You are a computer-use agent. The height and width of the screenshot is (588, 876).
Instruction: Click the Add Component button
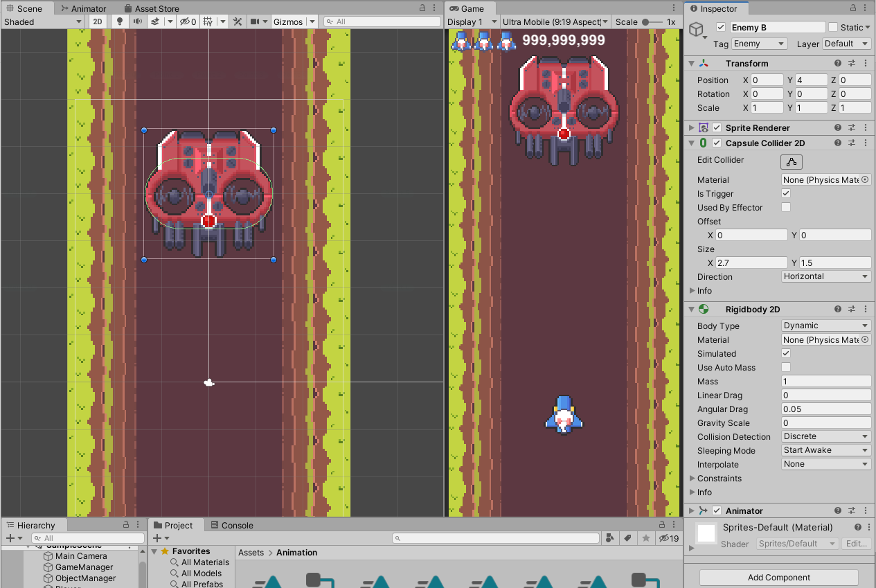tap(779, 578)
